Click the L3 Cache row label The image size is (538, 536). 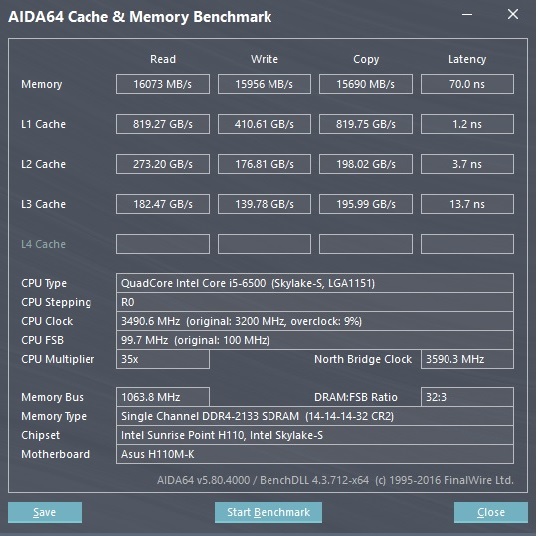pyautogui.click(x=43, y=204)
